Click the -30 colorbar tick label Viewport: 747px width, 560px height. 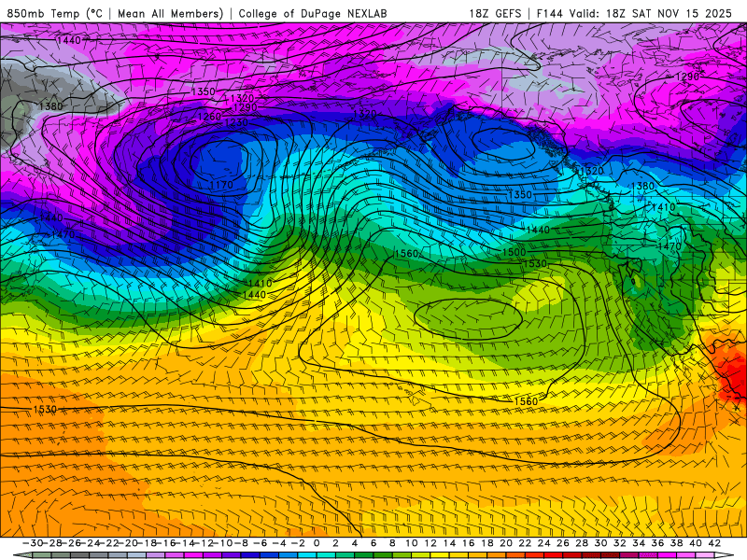coord(33,543)
